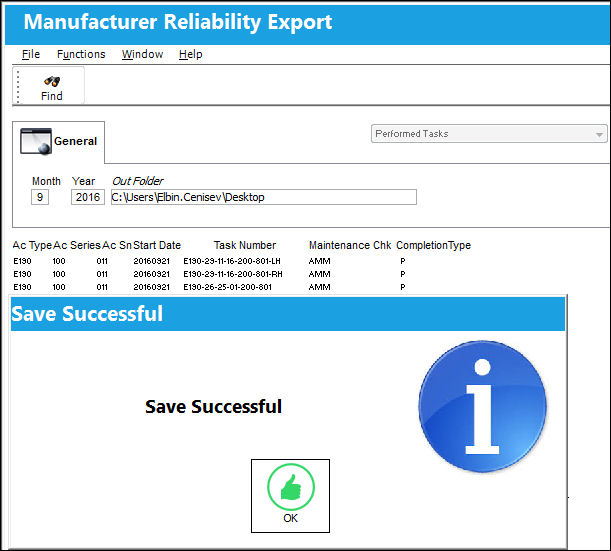Select task E190-29-11-16-200-801-LH
The width and height of the screenshot is (611, 551).
232,261
